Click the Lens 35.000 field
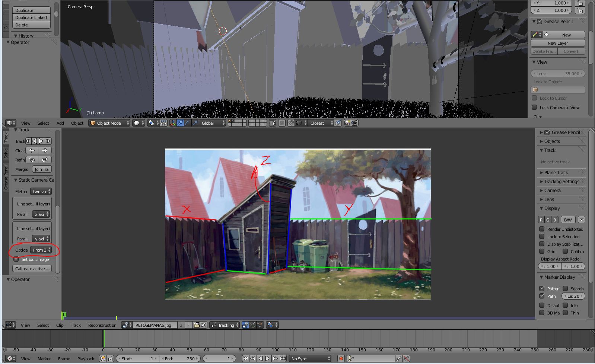The image size is (595, 364). coord(558,74)
